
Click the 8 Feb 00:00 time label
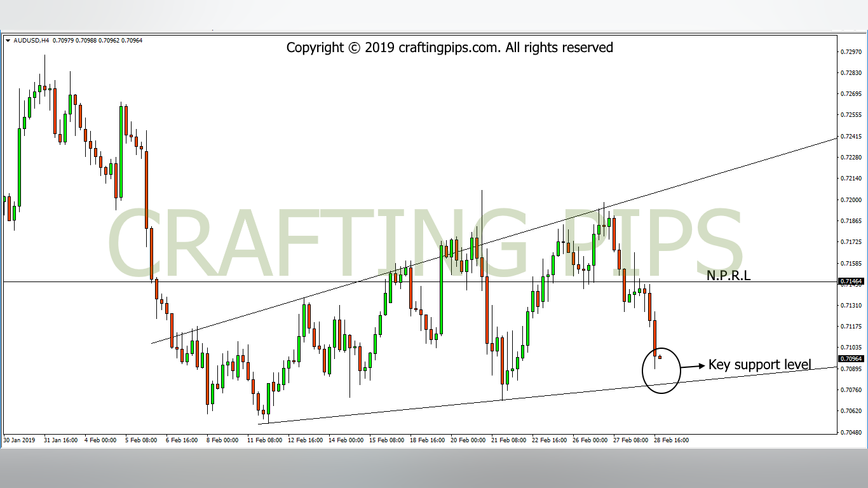tap(222, 440)
